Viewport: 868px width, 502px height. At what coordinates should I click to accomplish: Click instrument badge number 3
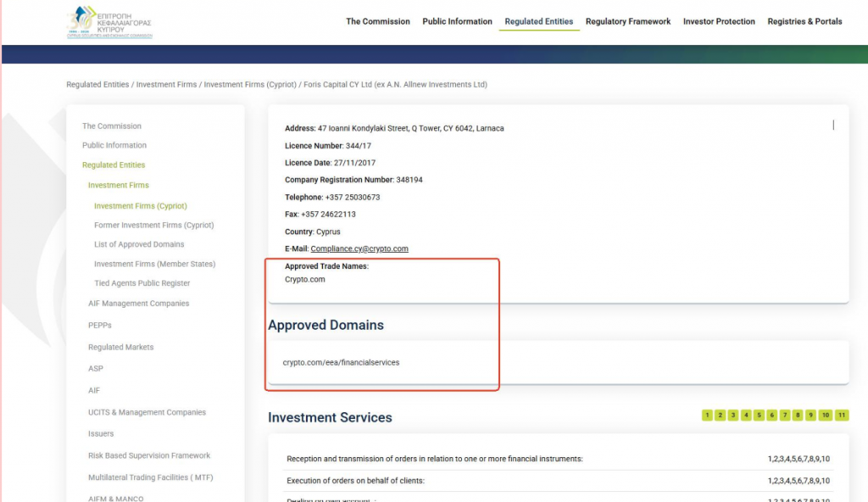(733, 415)
